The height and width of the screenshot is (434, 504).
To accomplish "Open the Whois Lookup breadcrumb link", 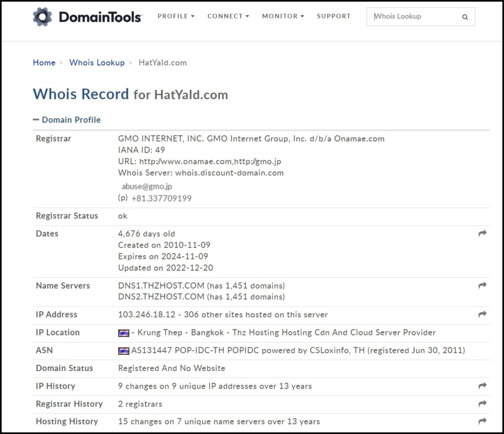I will coord(97,62).
